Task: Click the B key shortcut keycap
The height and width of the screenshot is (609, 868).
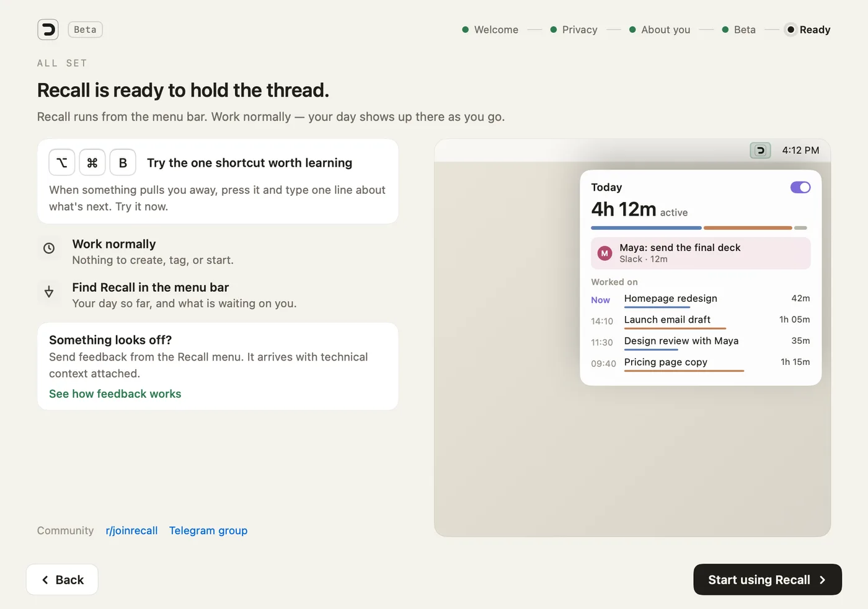Action: (x=123, y=162)
